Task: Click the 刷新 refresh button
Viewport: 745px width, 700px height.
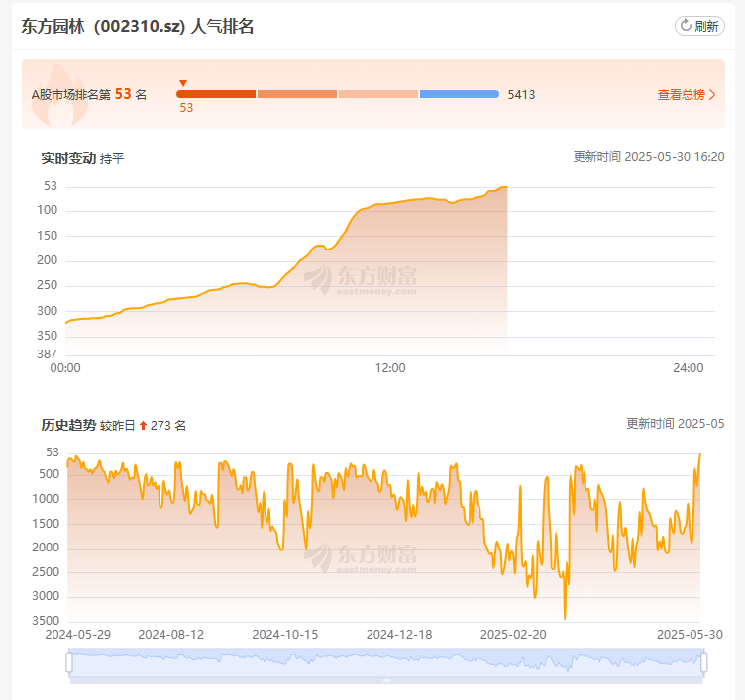Action: pos(699,26)
